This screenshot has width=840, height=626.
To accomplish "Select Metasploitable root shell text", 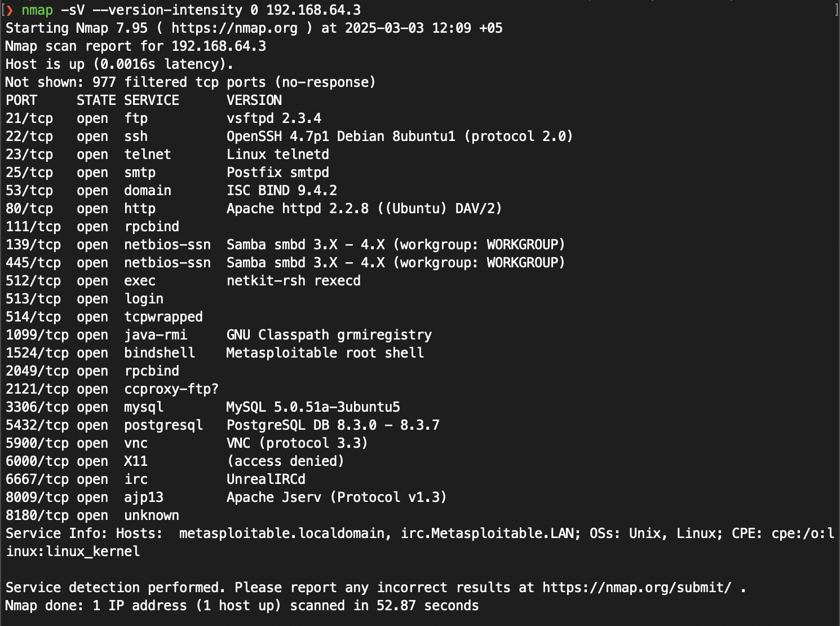I will pos(325,353).
